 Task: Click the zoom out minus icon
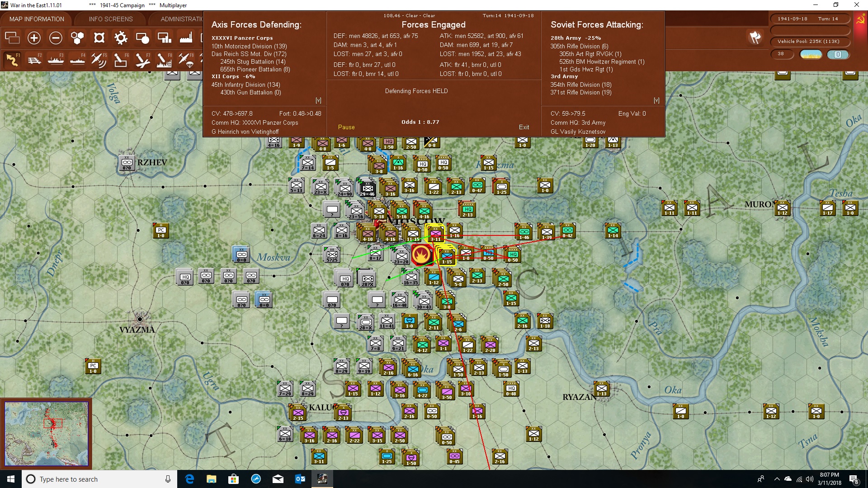tap(56, 38)
